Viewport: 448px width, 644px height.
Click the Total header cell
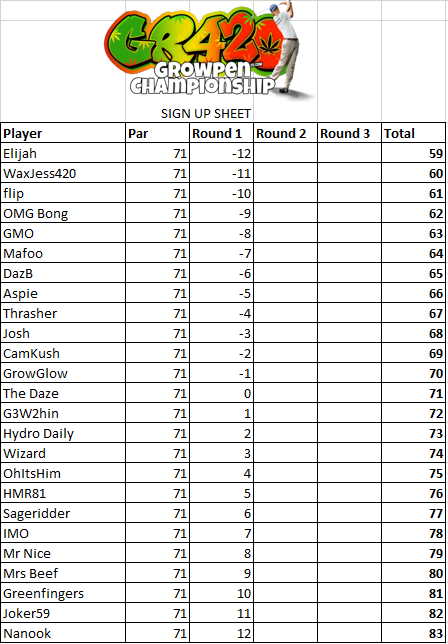414,133
